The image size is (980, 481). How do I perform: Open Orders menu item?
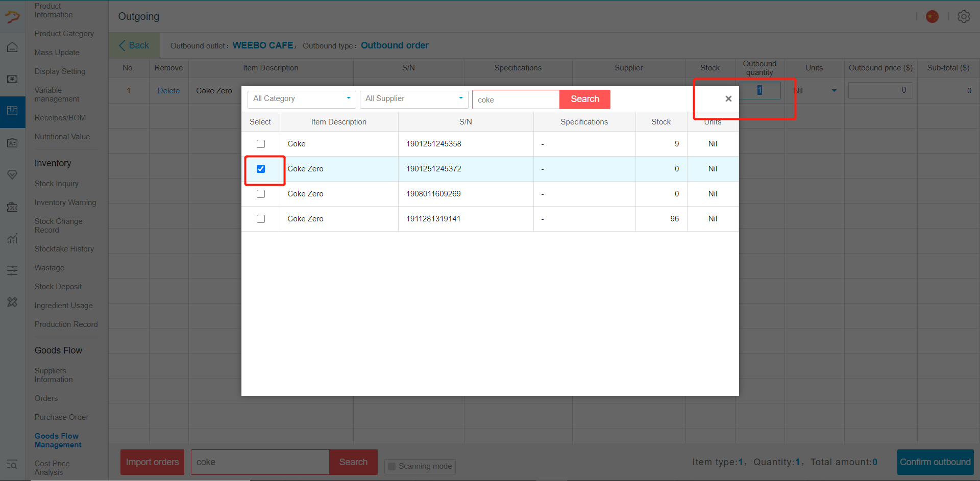tap(46, 398)
